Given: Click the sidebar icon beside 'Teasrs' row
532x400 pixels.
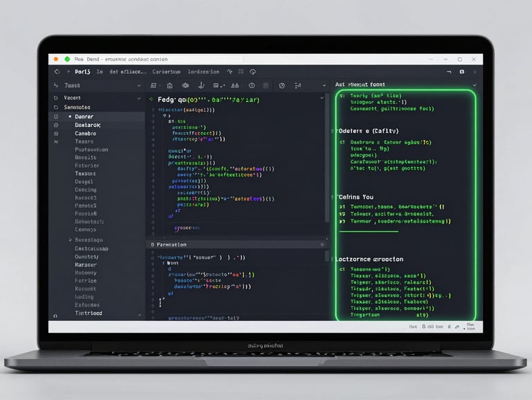Looking at the screenshot, I should (56, 141).
